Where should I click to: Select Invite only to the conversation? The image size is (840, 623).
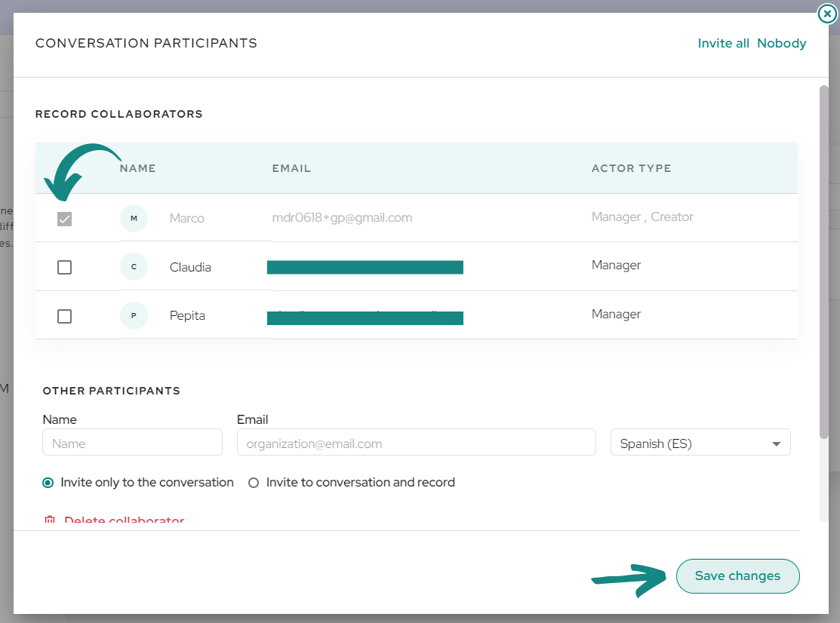coord(48,483)
